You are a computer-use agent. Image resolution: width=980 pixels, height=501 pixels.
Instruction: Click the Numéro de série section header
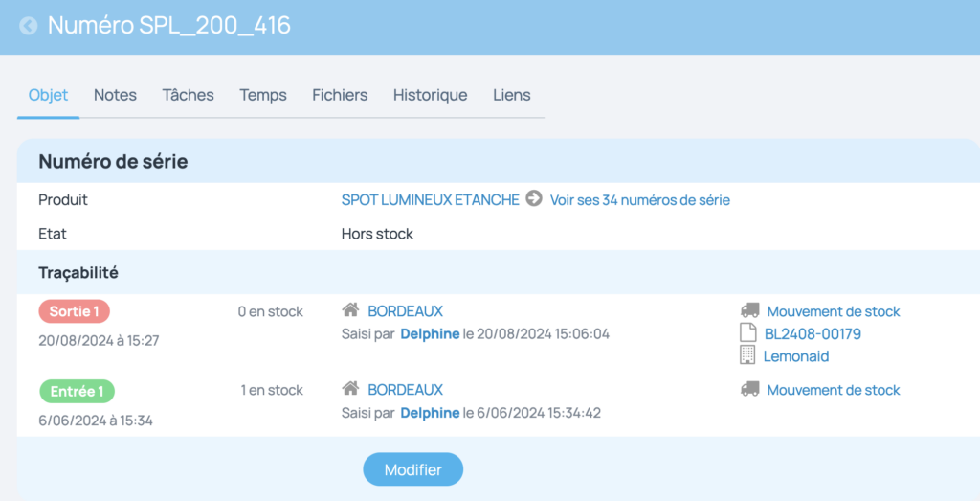pyautogui.click(x=113, y=161)
